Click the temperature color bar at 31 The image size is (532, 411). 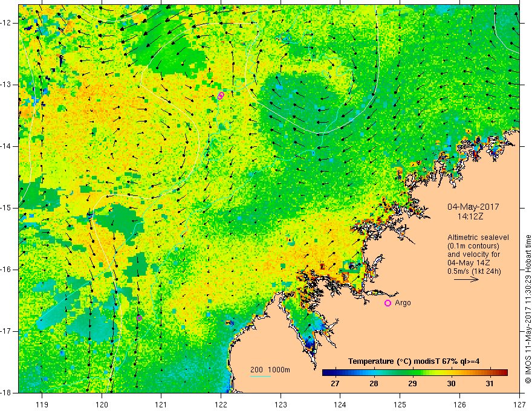pyautogui.click(x=490, y=373)
